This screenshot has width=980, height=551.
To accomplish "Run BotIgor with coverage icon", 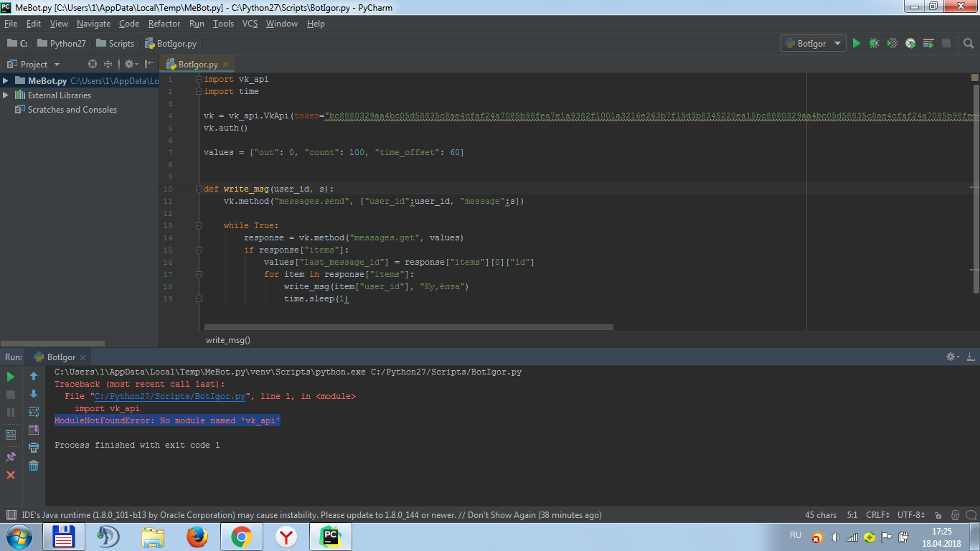I will (x=892, y=43).
